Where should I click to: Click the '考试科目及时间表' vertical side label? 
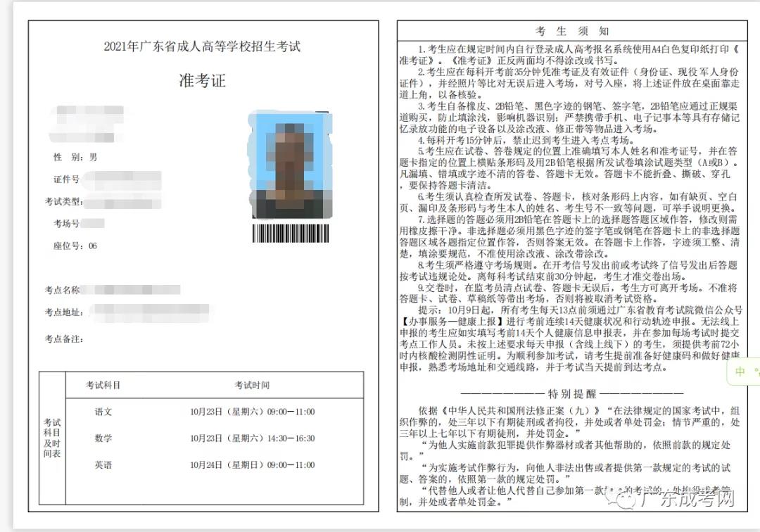[x=52, y=438]
